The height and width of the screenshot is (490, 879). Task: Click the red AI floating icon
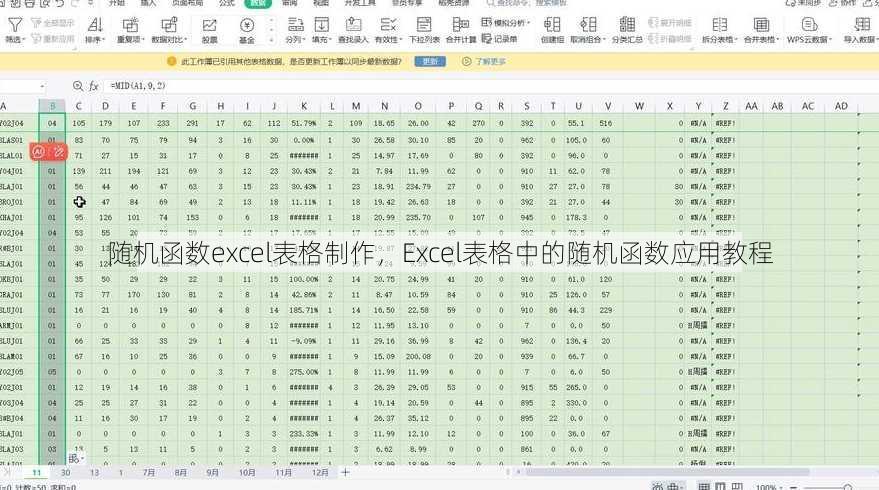[38, 152]
